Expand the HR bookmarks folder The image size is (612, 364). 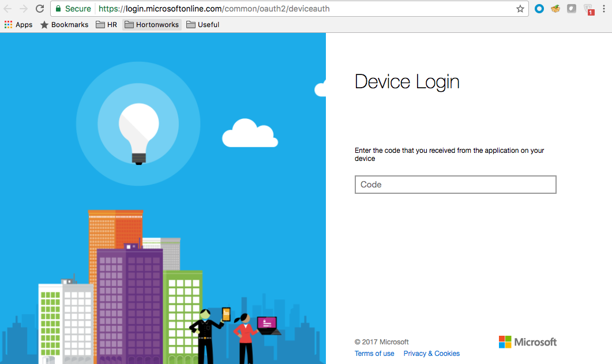coord(106,25)
